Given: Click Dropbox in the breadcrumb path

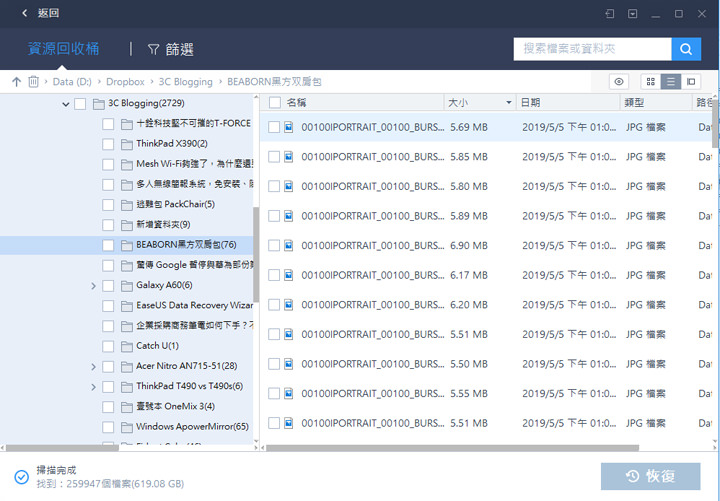Looking at the screenshot, I should [125, 82].
